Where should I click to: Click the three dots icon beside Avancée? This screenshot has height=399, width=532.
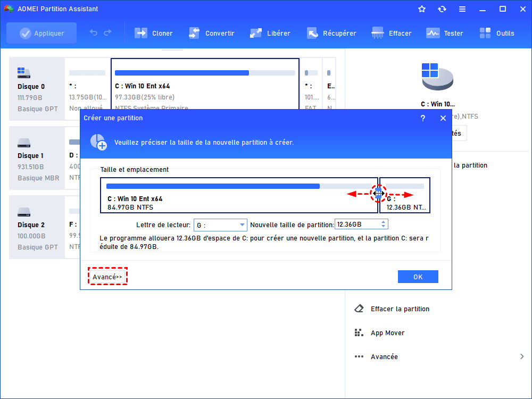click(359, 356)
